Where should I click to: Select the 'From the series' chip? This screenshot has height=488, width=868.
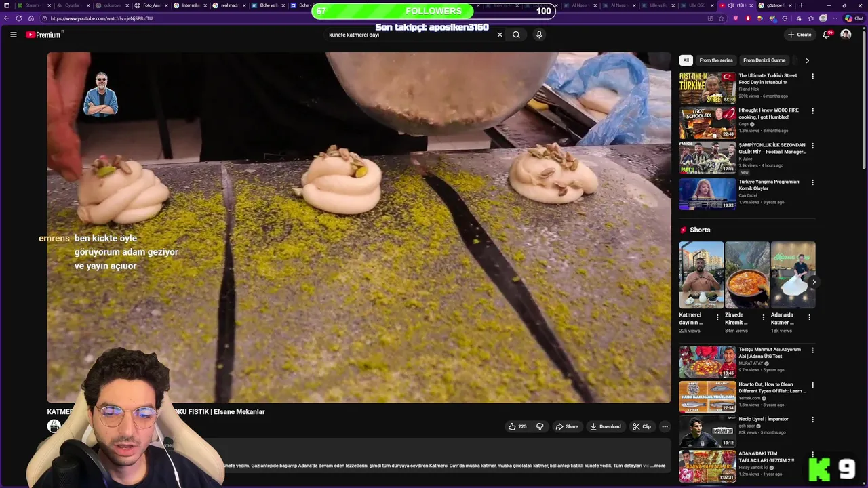point(716,60)
